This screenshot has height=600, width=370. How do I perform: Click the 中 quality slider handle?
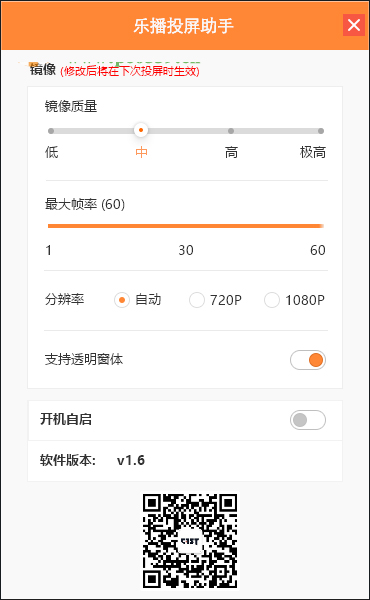(141, 130)
